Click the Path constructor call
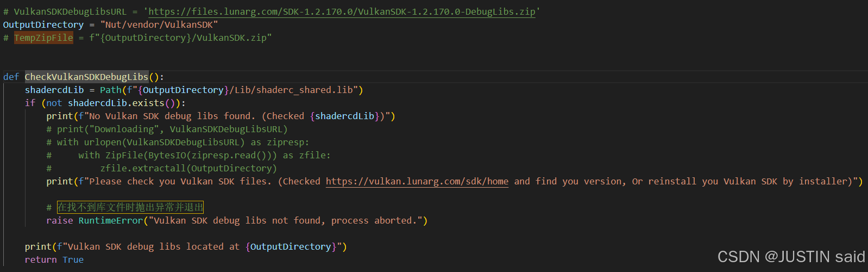This screenshot has height=272, width=868. point(110,90)
